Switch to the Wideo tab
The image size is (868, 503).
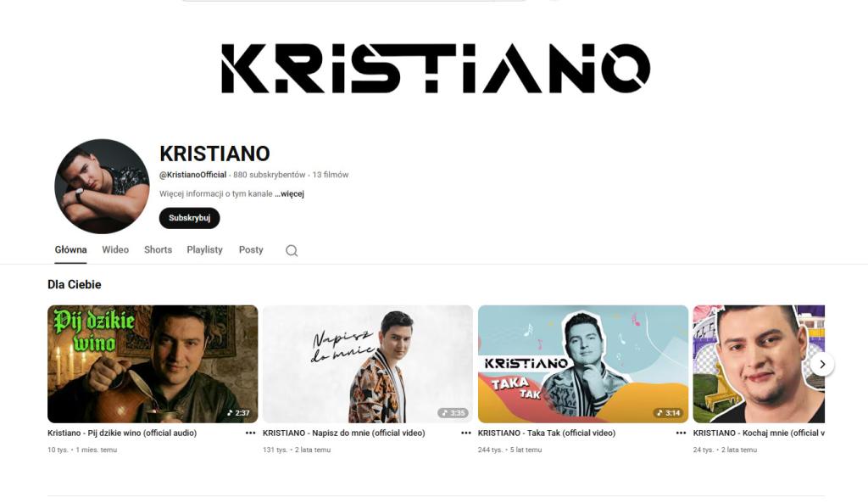(x=115, y=250)
